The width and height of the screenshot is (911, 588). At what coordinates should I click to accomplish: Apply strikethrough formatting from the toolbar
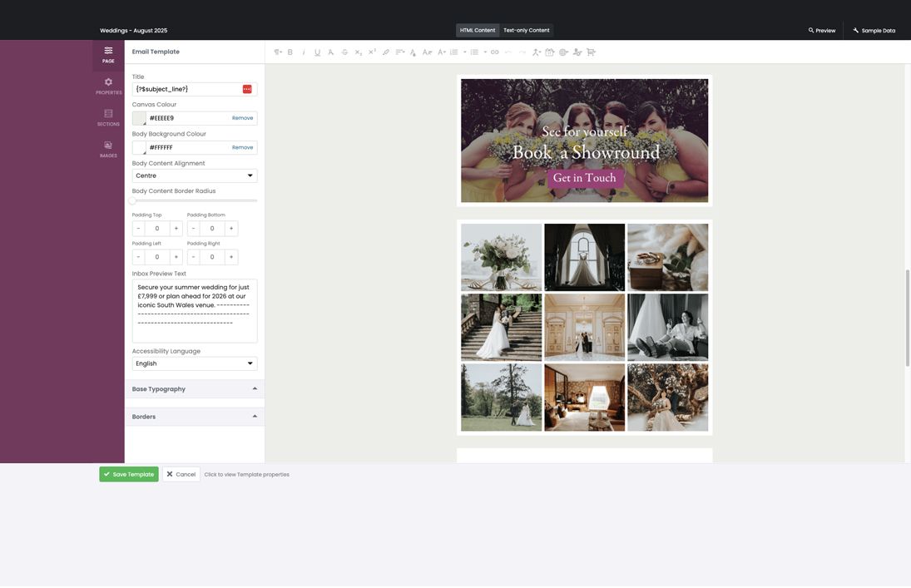[344, 52]
